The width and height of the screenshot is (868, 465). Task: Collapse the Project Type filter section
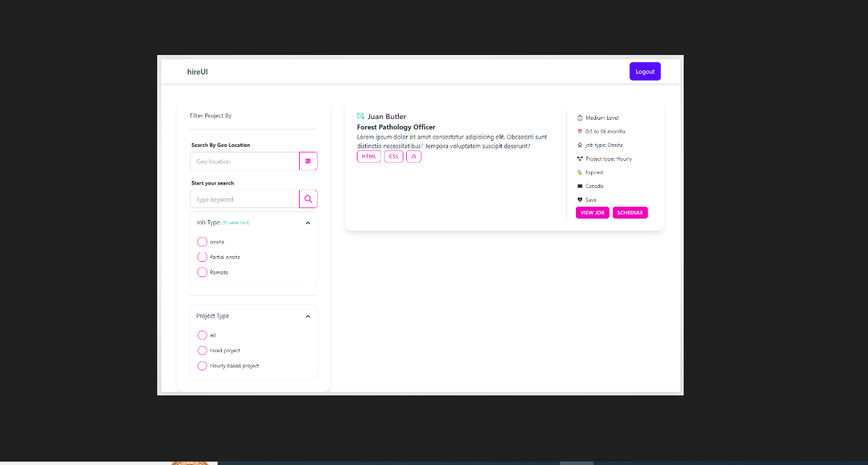pos(307,316)
